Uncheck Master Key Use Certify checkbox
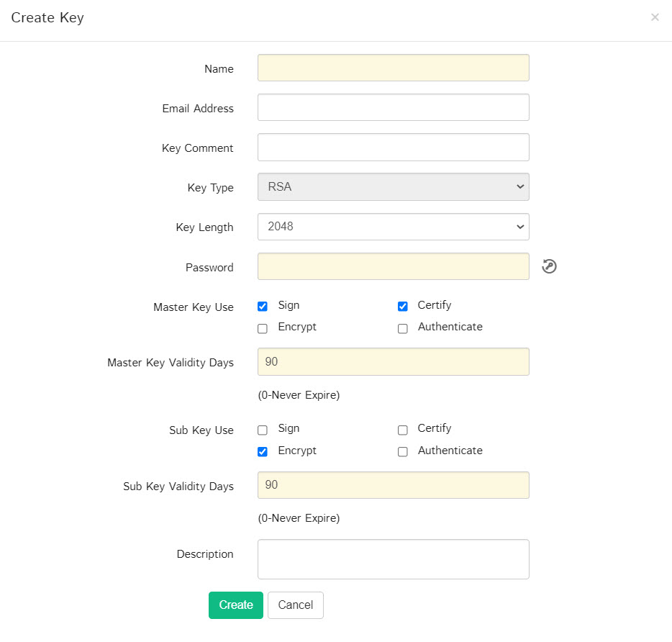 [x=403, y=307]
